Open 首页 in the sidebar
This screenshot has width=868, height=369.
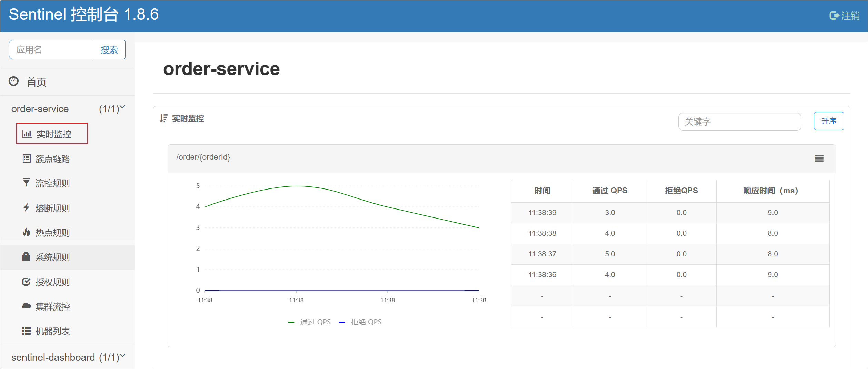coord(37,82)
